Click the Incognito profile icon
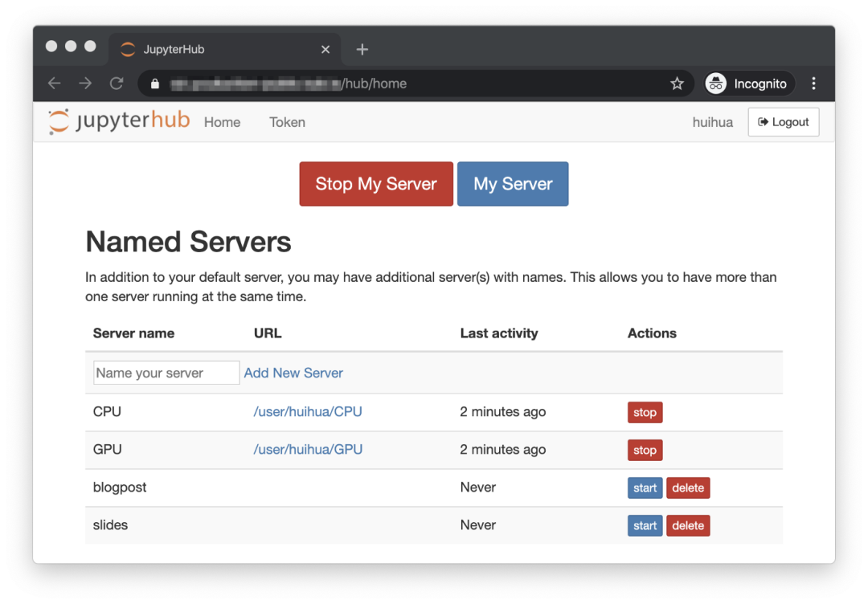Screen dimensions: 868x604 (715, 83)
